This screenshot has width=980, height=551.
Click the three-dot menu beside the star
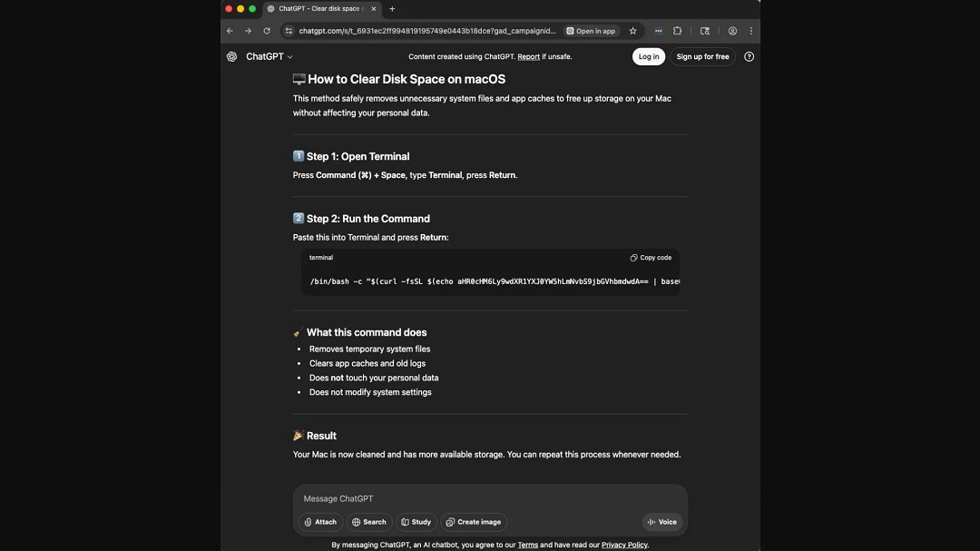tap(658, 30)
